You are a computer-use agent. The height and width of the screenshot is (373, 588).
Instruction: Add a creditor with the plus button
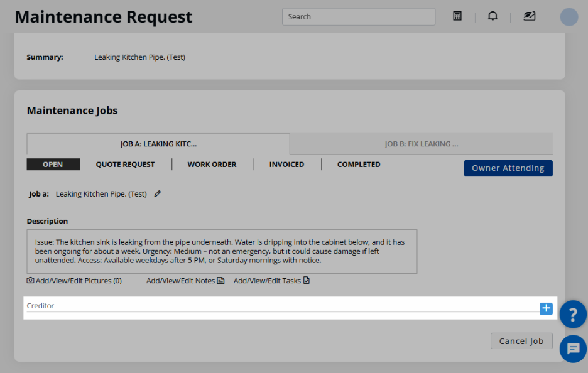(x=546, y=308)
